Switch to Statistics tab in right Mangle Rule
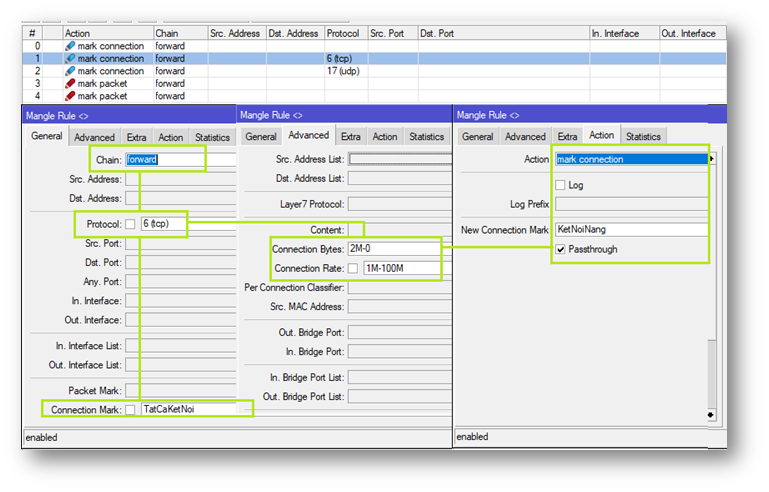The height and width of the screenshot is (492, 769). pyautogui.click(x=643, y=137)
